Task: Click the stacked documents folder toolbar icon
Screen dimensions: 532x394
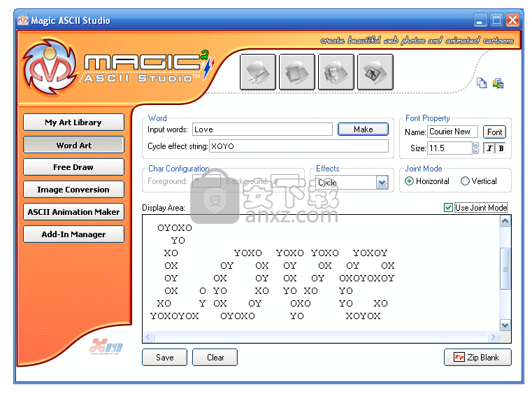Action: 297,72
